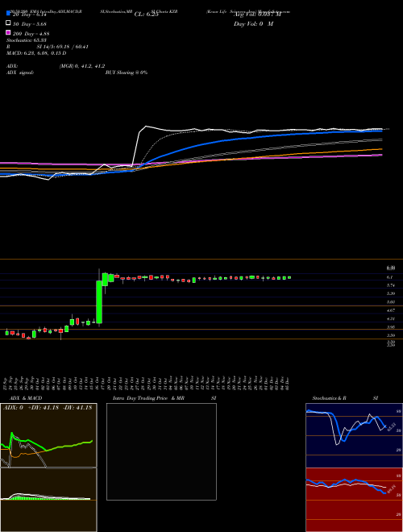
Task: Click the 'Intra Day Trading Price & MR' title
Action: click(148, 398)
